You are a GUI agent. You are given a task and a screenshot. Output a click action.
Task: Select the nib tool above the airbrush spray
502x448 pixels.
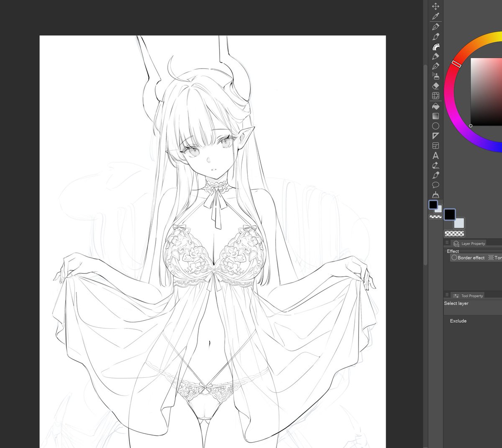435,66
